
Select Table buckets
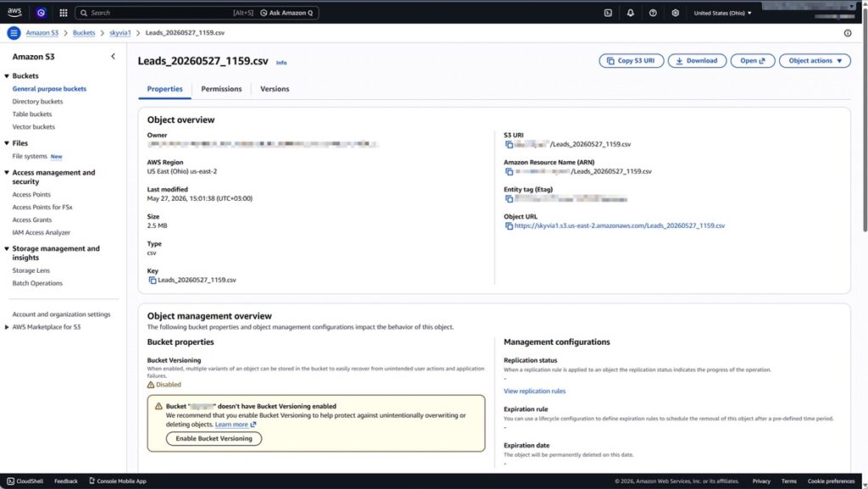point(32,114)
